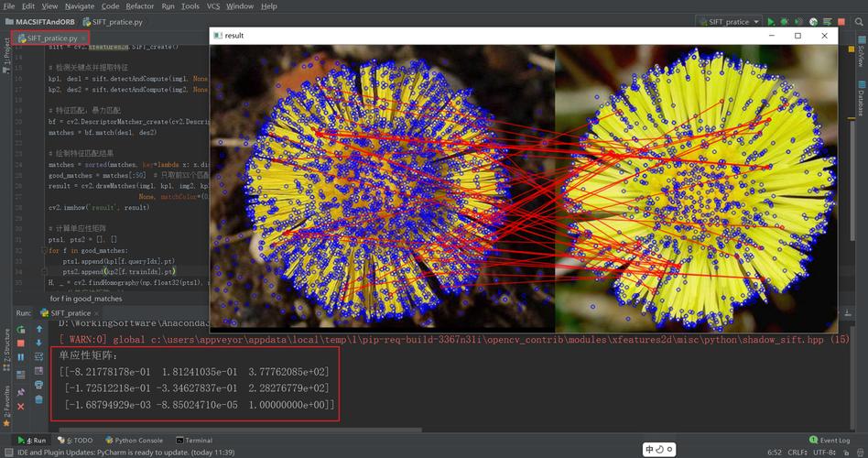Screen dimensions: 868x458
Task: Pause output in the Run panel
Action: [x=21, y=357]
